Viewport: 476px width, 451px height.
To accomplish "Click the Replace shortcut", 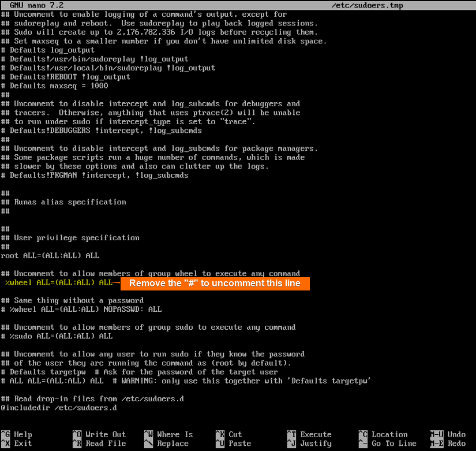I will (166, 443).
